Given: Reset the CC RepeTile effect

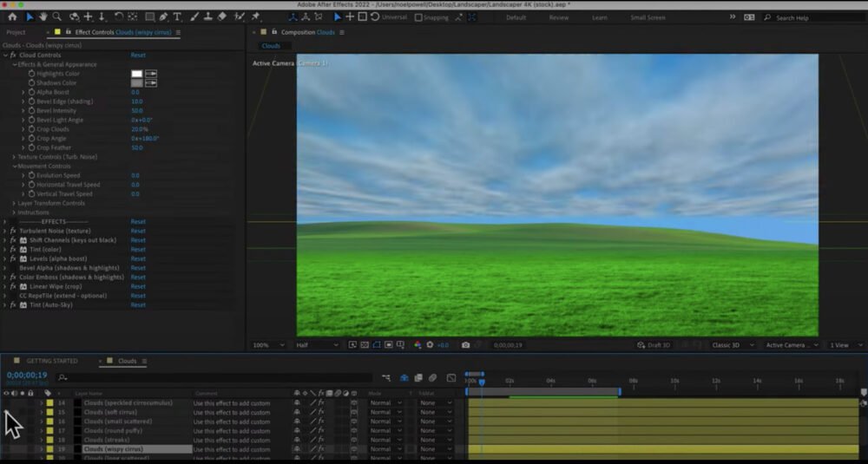Looking at the screenshot, I should [x=138, y=296].
